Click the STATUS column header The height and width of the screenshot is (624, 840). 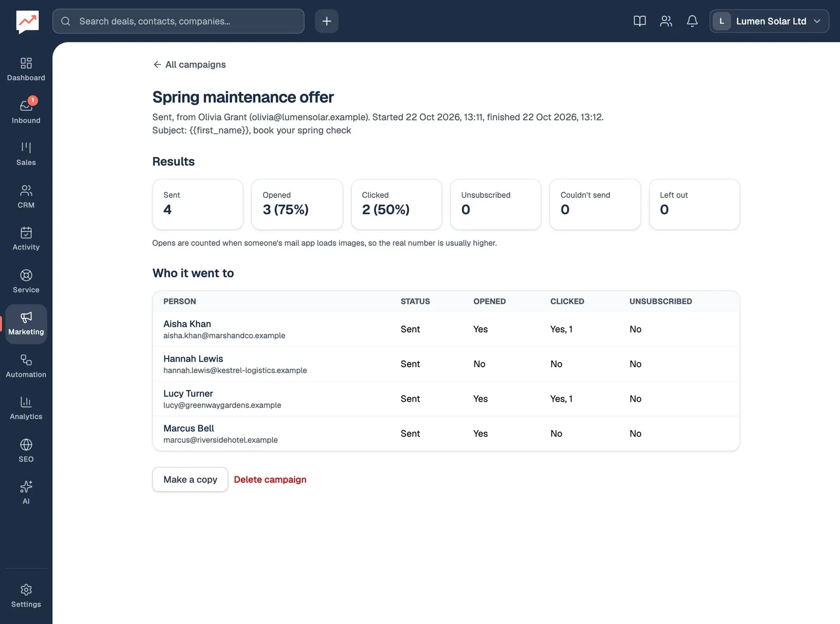415,301
